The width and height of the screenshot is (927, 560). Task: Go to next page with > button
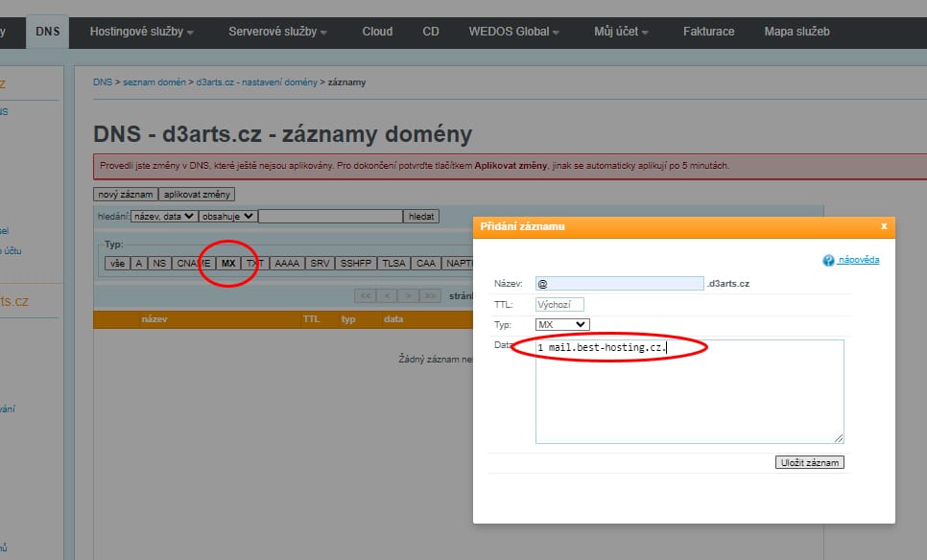tap(408, 295)
